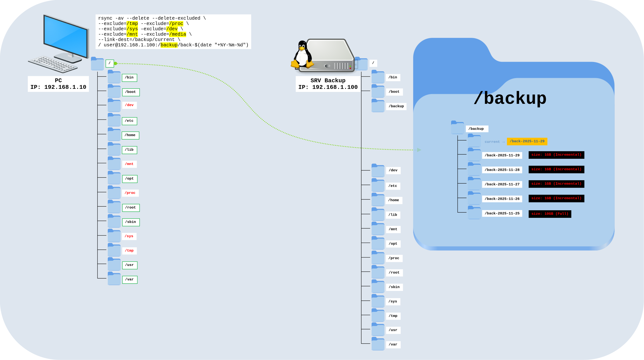This screenshot has width=644, height=360.
Task: Click the /etc folder icon on the server tree
Action: [378, 185]
